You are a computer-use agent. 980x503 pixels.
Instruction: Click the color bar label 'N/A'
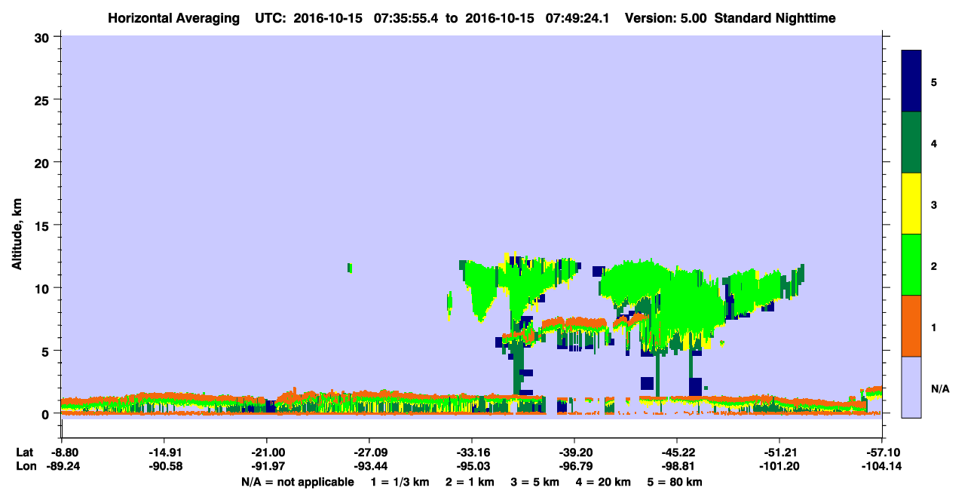(939, 388)
